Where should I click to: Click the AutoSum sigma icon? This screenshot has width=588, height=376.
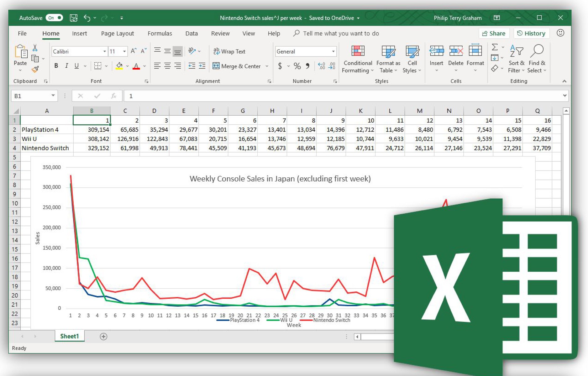tap(495, 47)
